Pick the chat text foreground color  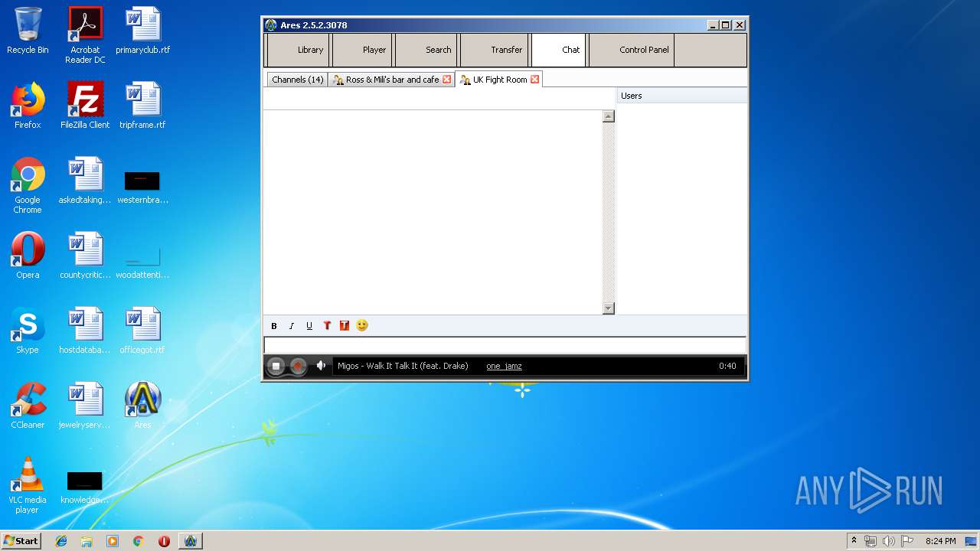(327, 326)
